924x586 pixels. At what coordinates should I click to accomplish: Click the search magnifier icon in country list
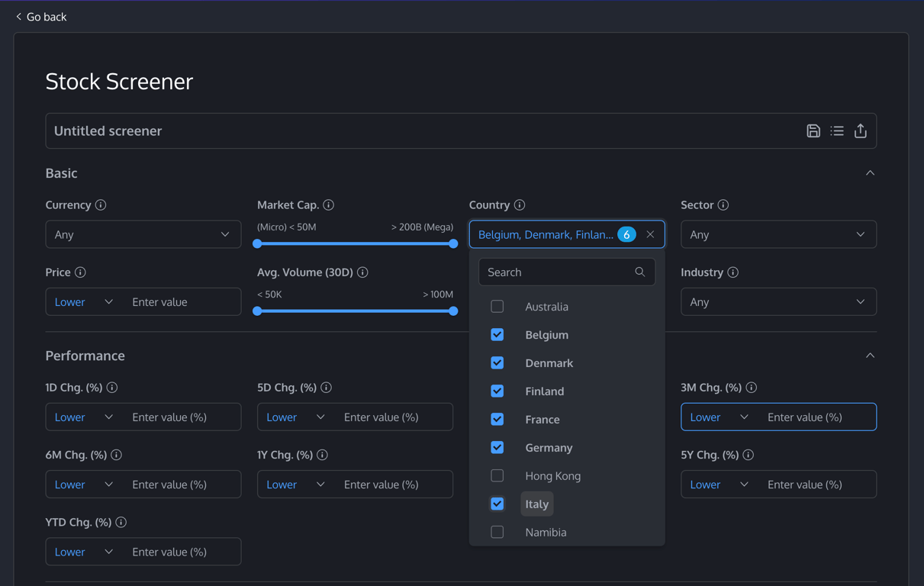pos(639,272)
